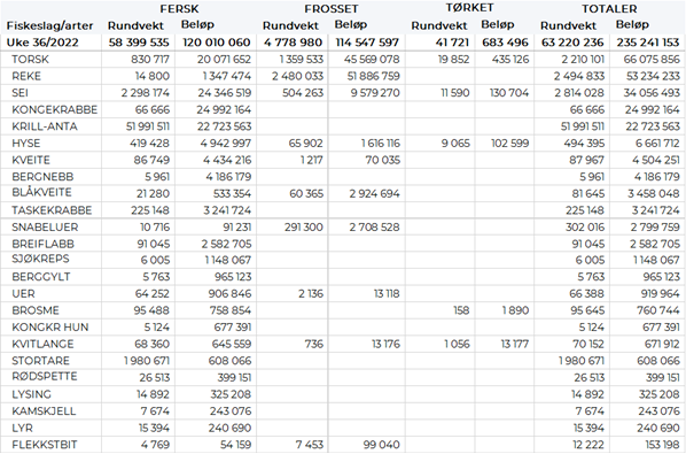Click the REKE row label

(x=26, y=76)
